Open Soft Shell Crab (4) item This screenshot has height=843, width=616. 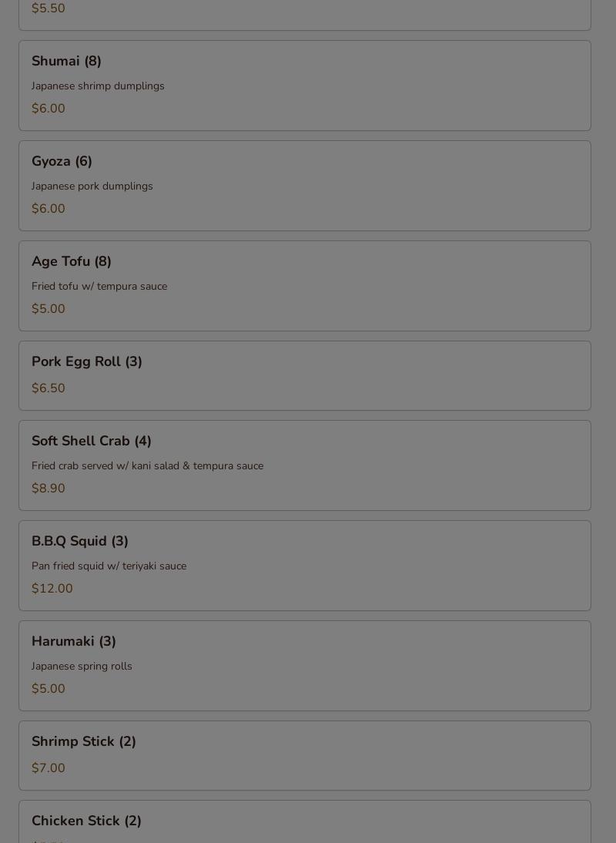click(304, 465)
